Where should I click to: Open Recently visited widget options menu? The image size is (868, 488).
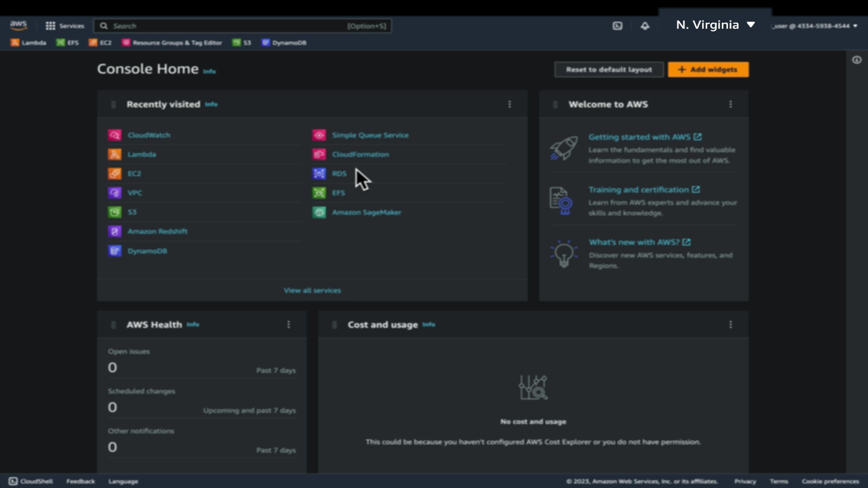(x=509, y=104)
